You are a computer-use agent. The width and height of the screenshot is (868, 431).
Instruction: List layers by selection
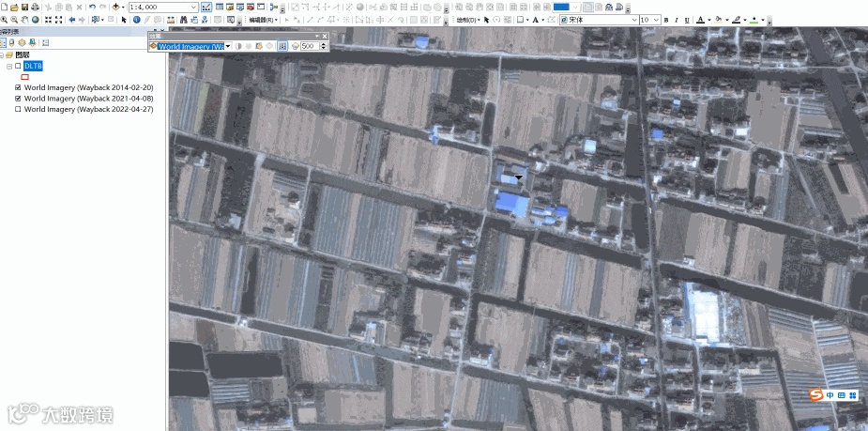pyautogui.click(x=32, y=42)
